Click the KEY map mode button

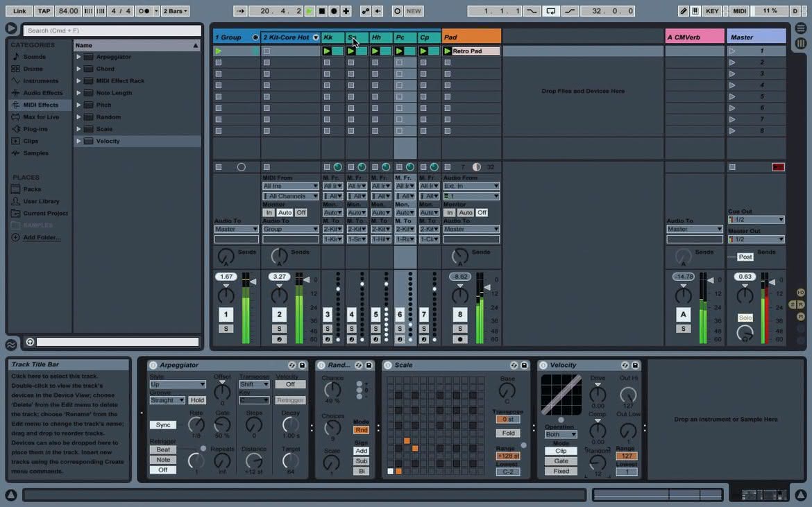(x=712, y=11)
